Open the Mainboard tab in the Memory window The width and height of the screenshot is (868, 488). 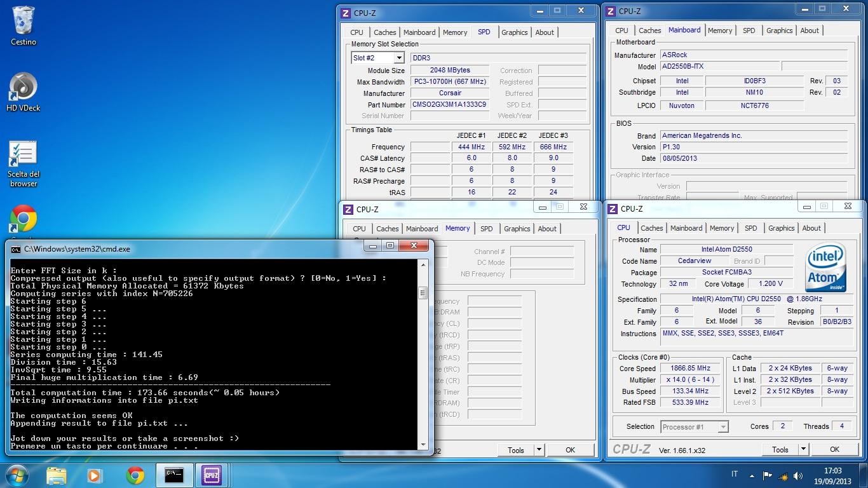(x=422, y=229)
